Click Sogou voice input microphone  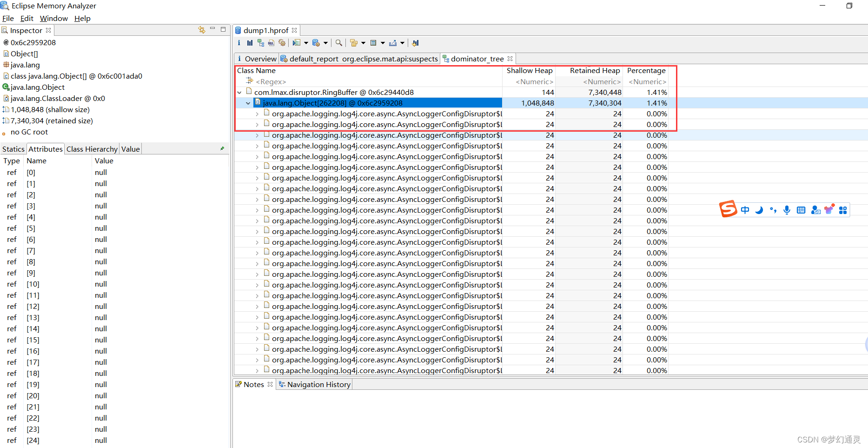pyautogui.click(x=787, y=210)
